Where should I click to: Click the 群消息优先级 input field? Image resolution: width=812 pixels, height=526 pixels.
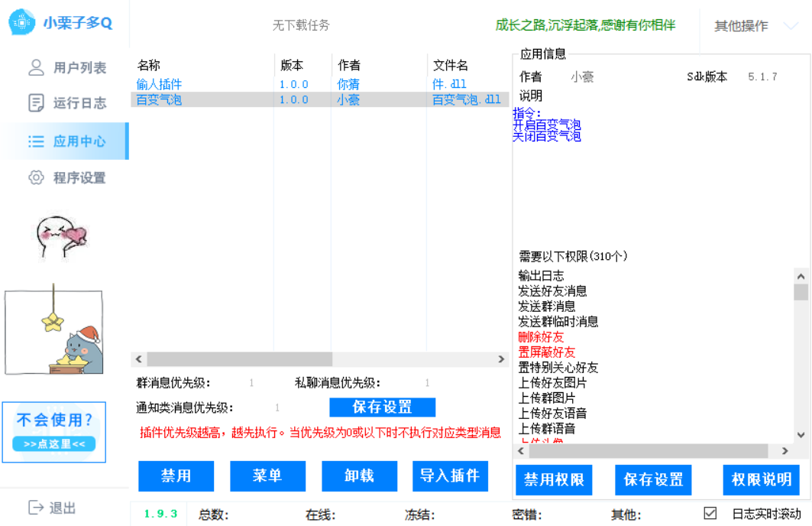point(252,381)
